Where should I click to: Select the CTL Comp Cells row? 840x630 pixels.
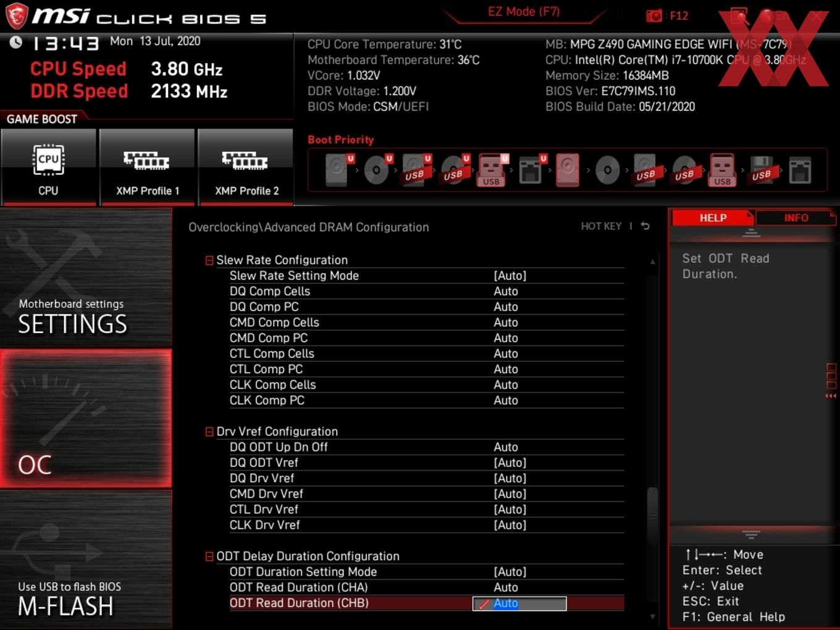click(426, 353)
